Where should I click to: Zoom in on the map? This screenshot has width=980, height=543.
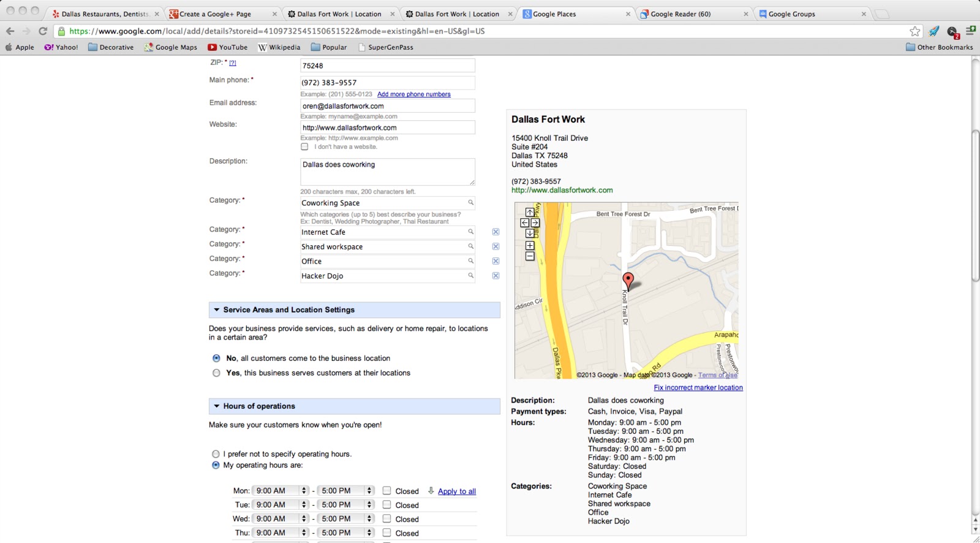tap(530, 246)
